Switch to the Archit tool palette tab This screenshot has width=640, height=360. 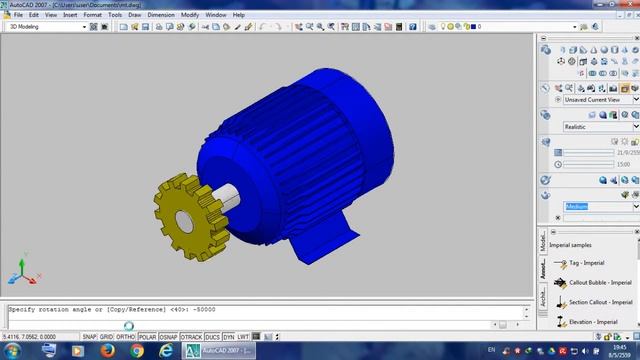[x=542, y=297]
